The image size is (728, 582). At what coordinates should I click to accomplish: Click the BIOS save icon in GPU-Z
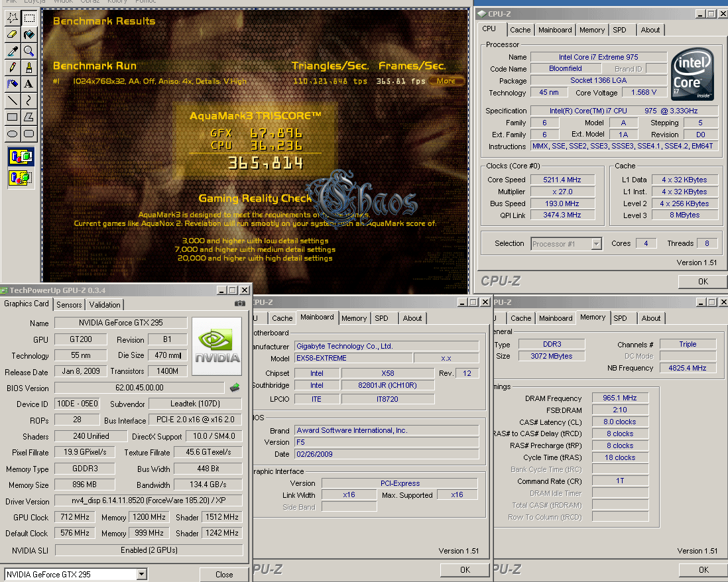[235, 388]
